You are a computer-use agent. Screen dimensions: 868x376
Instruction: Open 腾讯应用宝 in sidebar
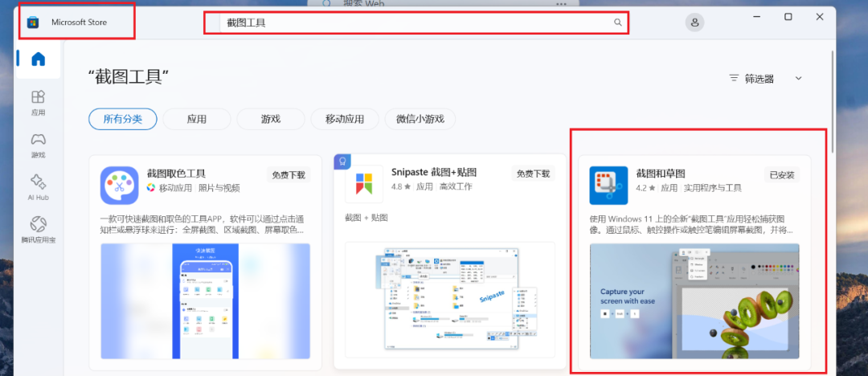tap(39, 230)
